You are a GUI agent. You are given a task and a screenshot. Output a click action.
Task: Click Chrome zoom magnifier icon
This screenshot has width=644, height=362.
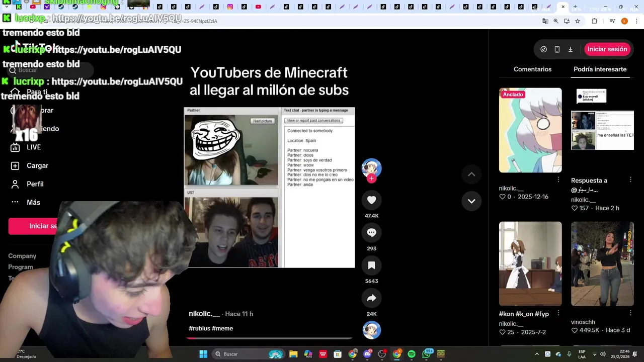click(x=556, y=21)
